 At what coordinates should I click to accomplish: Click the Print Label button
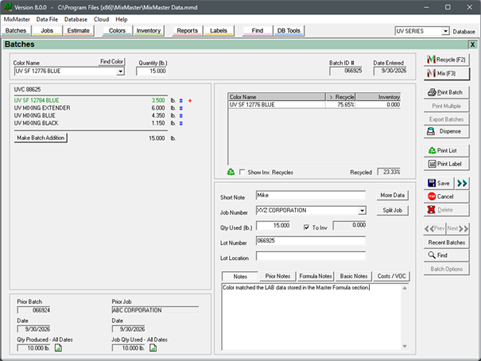447,164
